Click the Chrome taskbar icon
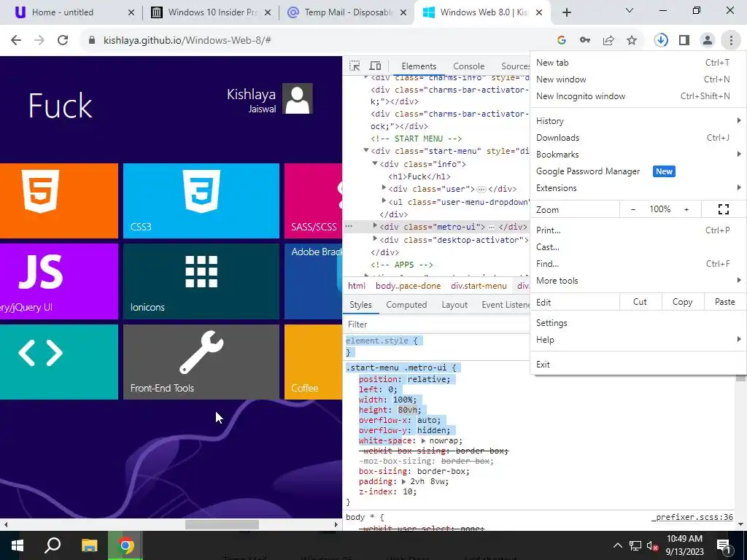747x560 pixels. point(125,545)
